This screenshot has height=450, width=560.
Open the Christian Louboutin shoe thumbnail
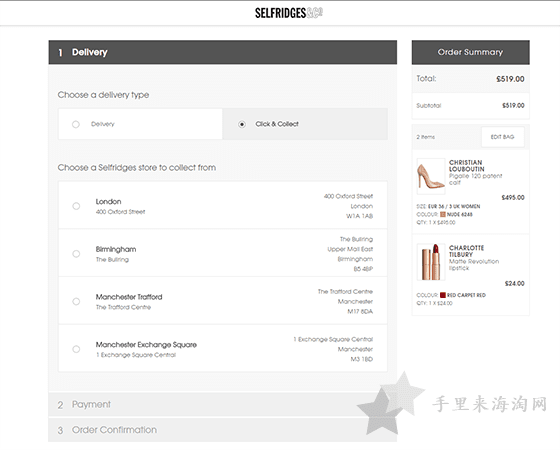(x=431, y=176)
